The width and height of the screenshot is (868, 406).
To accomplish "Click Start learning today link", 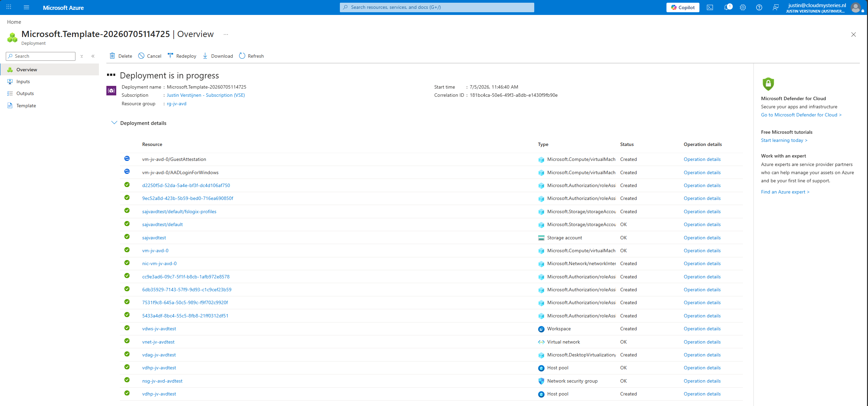I will coord(784,140).
